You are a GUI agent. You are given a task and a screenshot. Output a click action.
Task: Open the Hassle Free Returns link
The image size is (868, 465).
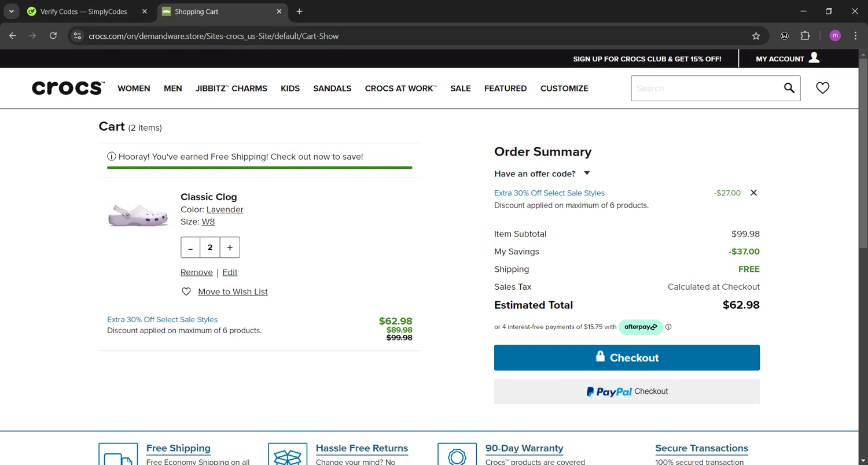click(x=362, y=448)
